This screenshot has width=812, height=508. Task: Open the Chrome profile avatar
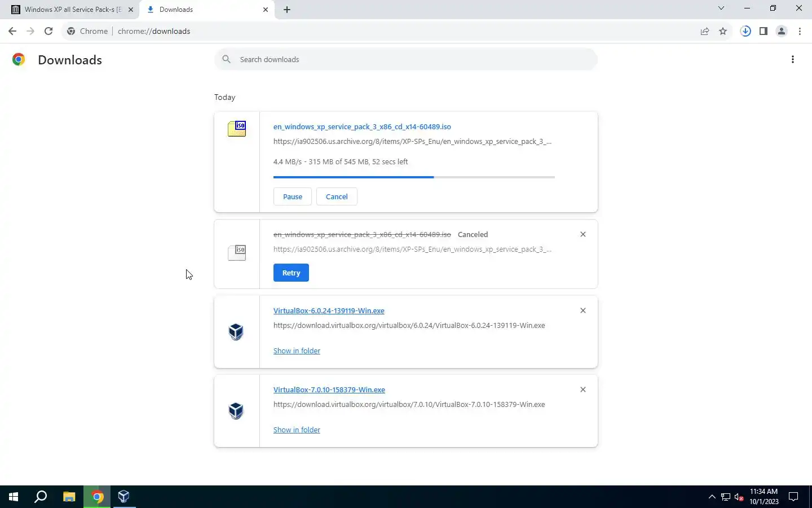pos(782,31)
